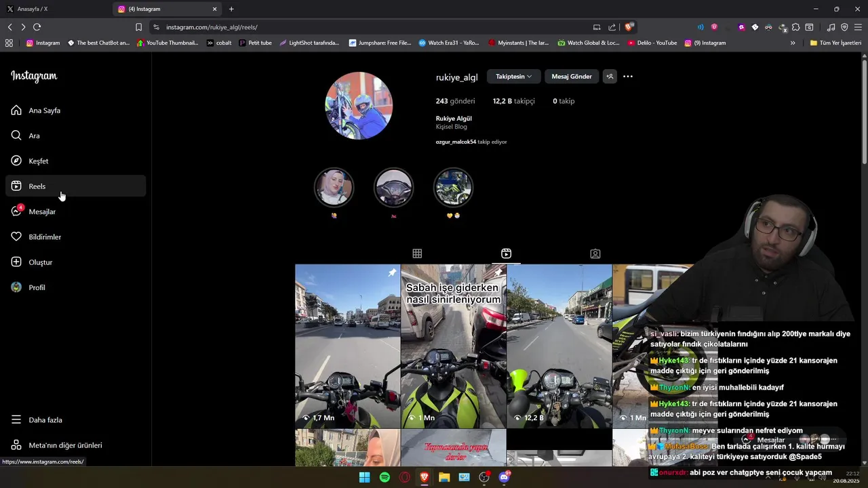Open the apps grid icon in bookmarks bar
Viewport: 868px width, 488px height.
tap(9, 43)
